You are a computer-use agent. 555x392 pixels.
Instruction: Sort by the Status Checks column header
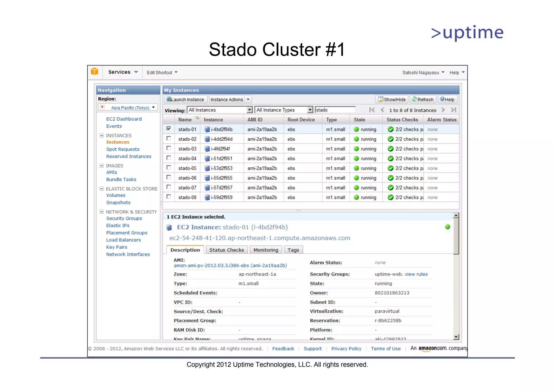[x=402, y=120]
